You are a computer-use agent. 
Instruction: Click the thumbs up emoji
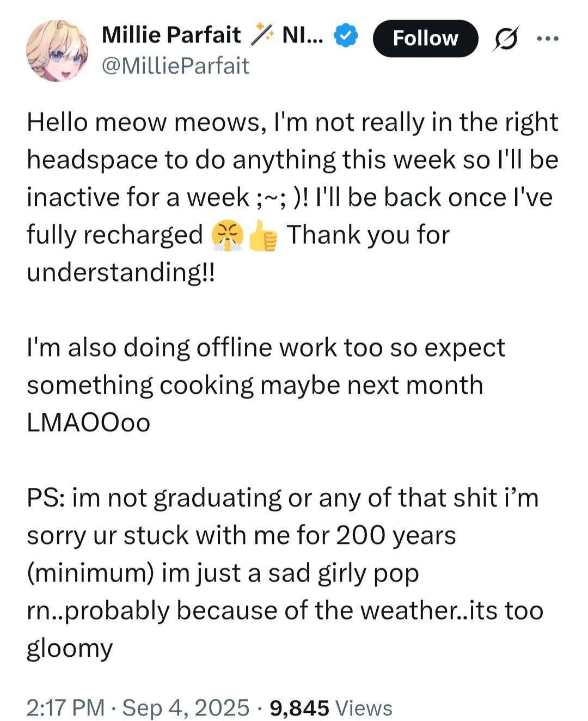[x=262, y=236]
